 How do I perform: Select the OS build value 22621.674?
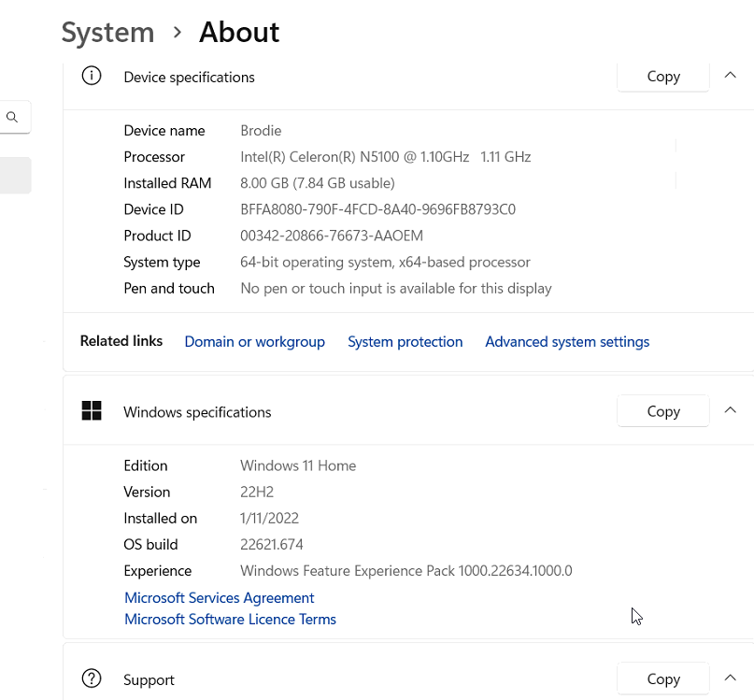(x=272, y=545)
